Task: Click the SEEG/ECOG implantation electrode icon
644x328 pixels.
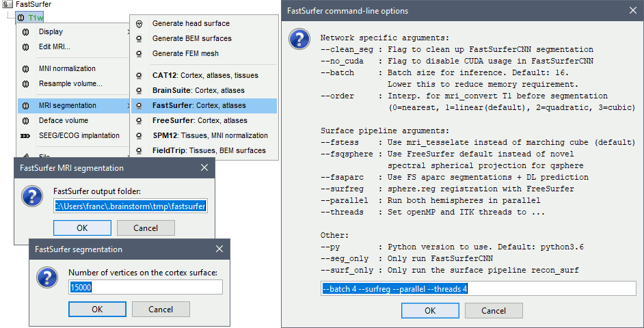Action: coord(25,135)
